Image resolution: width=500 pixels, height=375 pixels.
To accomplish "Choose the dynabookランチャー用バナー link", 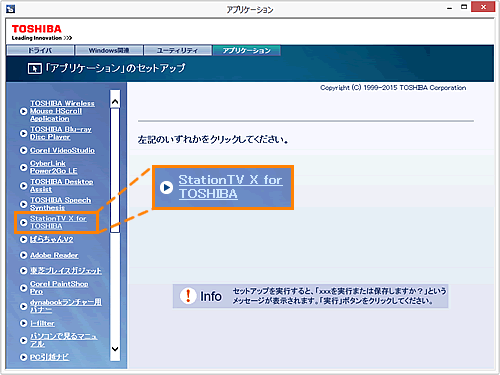I will point(66,306).
